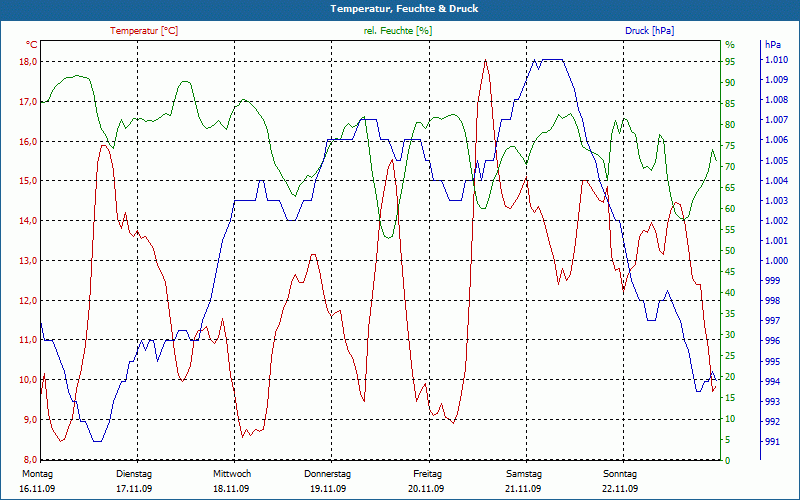Screen dimensions: 800x500
Task: Click the 'Sonntag' day label
Action: (x=620, y=474)
